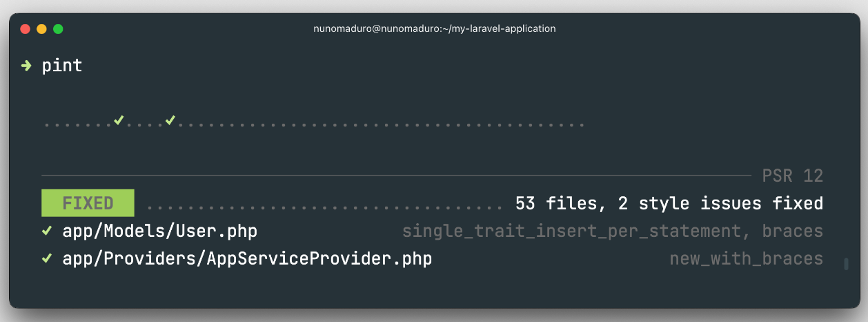Click the checkmark beside AppServiceProvider.php

coord(47,259)
